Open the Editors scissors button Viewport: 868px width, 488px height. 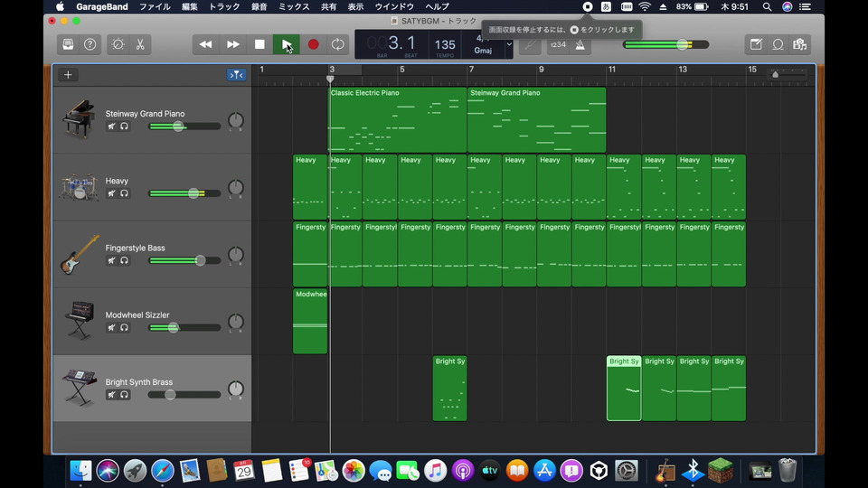(x=140, y=44)
